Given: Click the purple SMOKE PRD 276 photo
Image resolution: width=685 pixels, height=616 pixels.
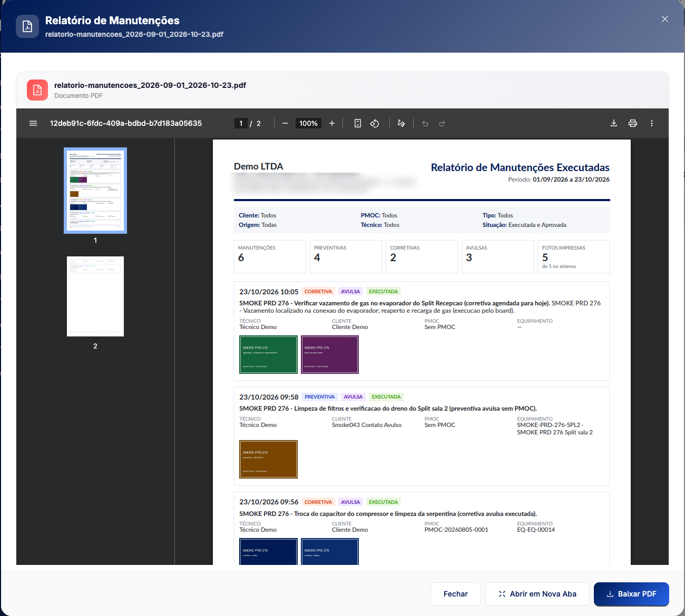Looking at the screenshot, I should coord(330,355).
